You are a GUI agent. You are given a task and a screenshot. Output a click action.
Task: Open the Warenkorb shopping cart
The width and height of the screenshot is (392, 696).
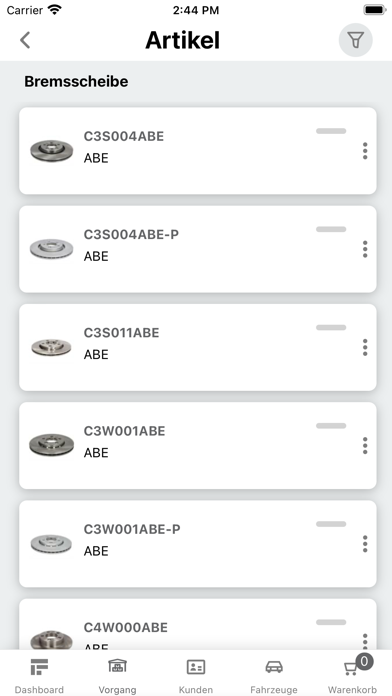[352, 675]
